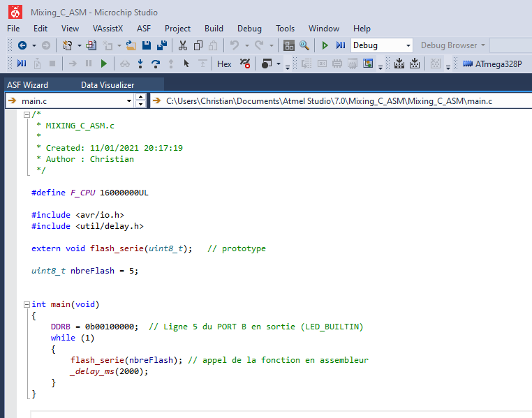
Task: Click the Copy icon
Action: pyautogui.click(x=198, y=45)
